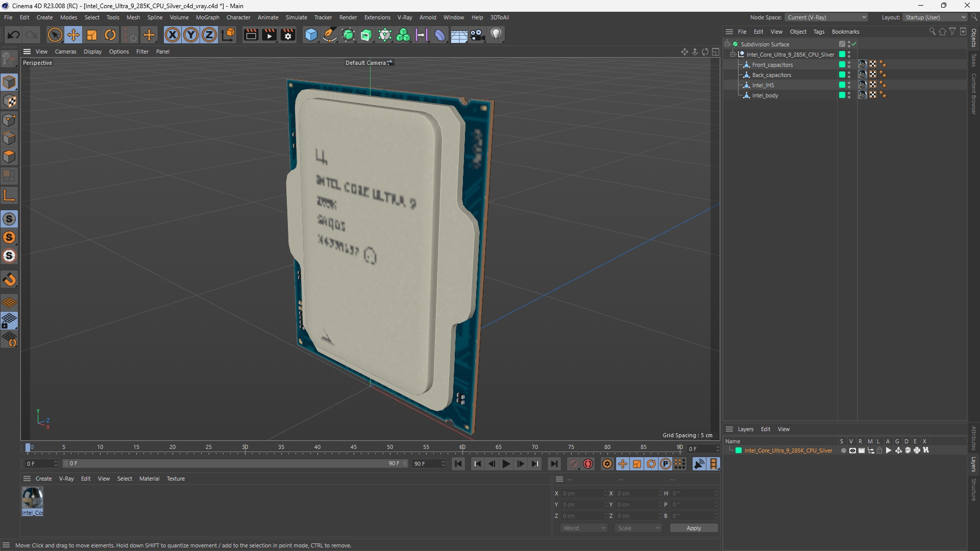Add a Subdivision Surface generator icon
The image size is (980, 551).
pyautogui.click(x=349, y=35)
